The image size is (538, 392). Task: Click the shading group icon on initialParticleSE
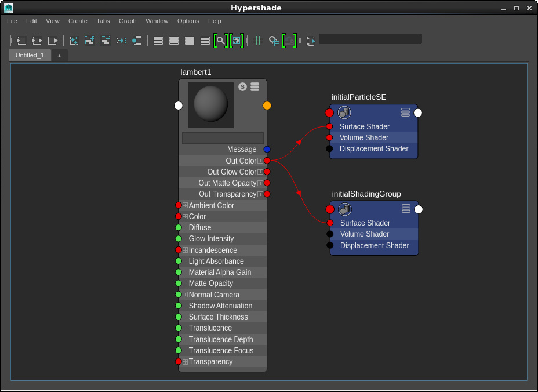click(344, 112)
